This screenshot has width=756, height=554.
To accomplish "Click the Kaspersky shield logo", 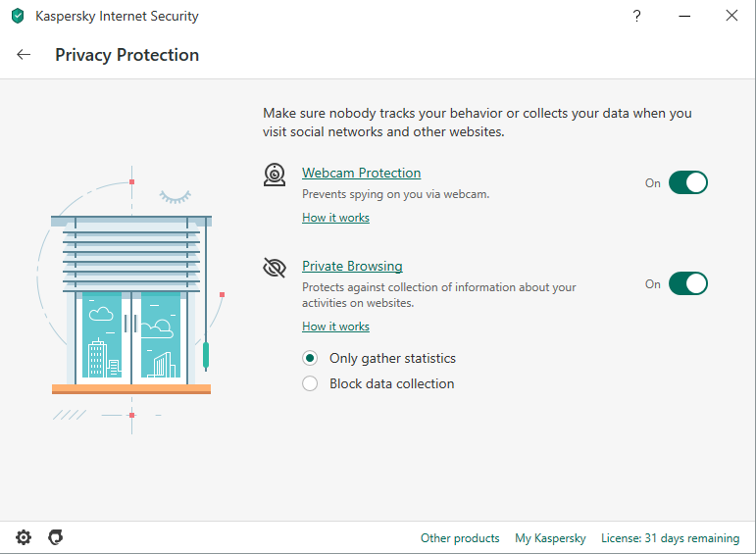I will pyautogui.click(x=18, y=16).
